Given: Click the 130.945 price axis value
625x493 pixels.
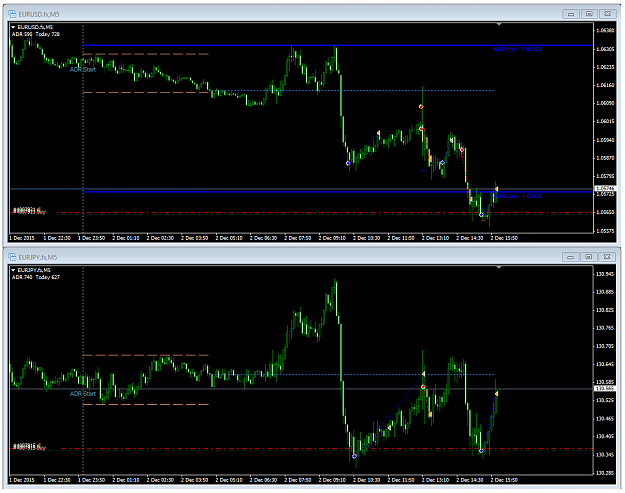Looking at the screenshot, I should pyautogui.click(x=605, y=274).
